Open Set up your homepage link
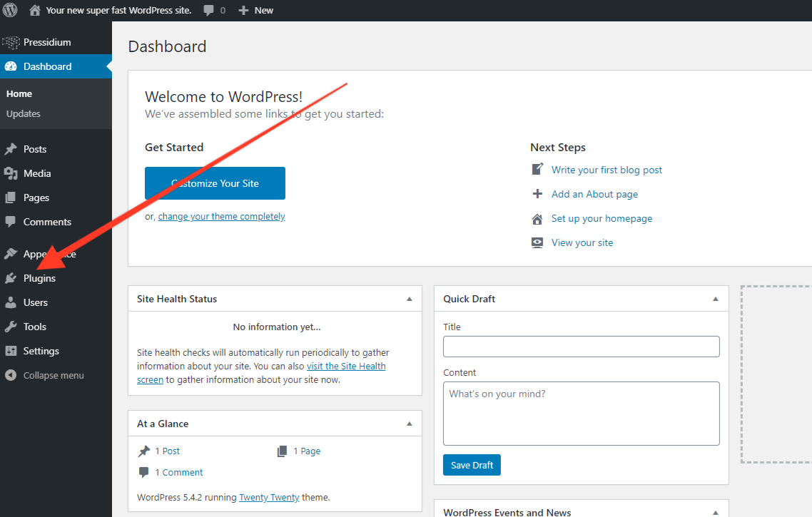Screen dimensions: 812x517 tap(602, 218)
